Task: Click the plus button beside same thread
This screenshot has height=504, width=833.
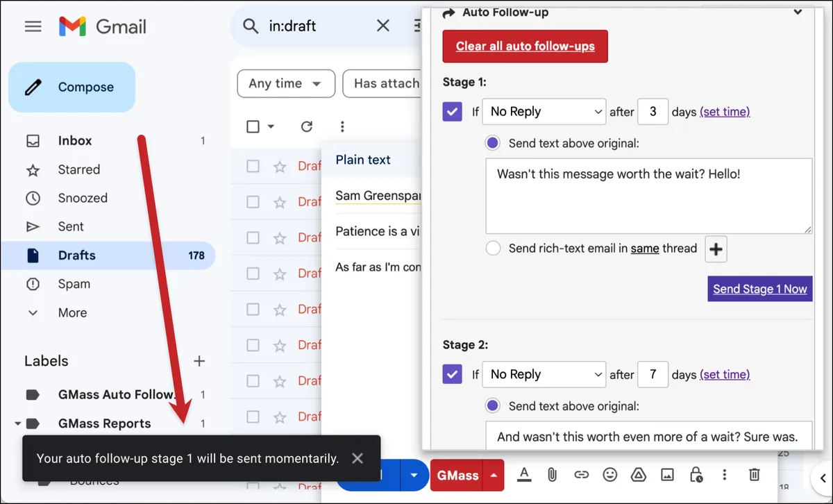Action: coord(716,249)
